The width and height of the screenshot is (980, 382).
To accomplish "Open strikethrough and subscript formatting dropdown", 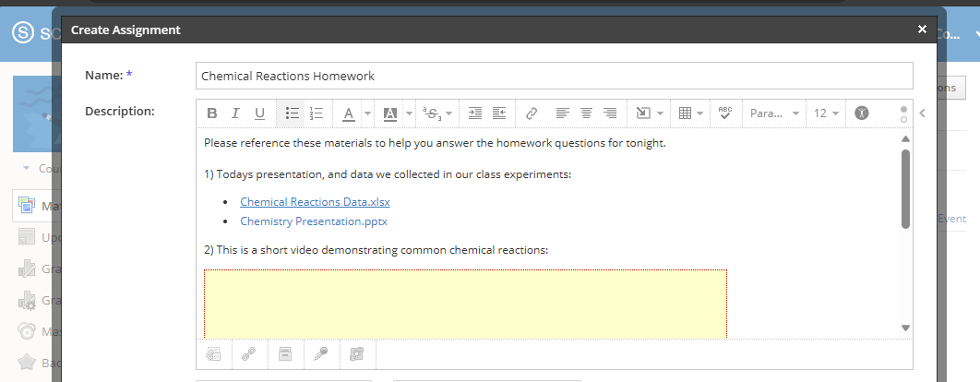I will (x=437, y=113).
